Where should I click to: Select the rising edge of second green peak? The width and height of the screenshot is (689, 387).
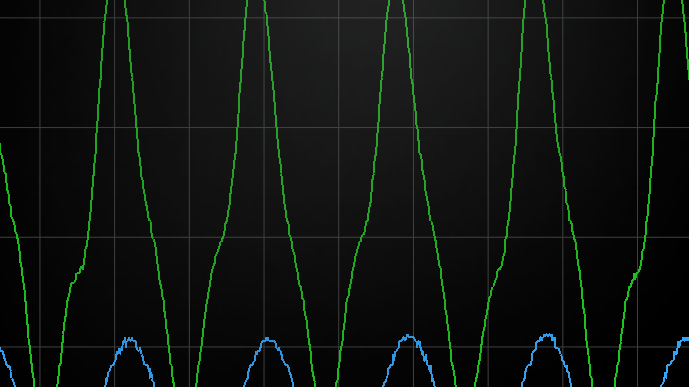[222, 193]
